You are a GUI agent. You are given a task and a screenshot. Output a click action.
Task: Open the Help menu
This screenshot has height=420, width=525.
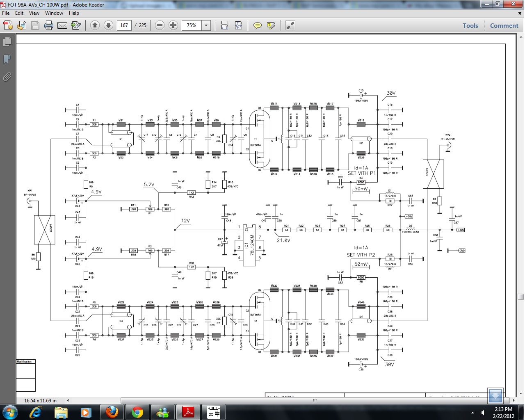tap(74, 13)
